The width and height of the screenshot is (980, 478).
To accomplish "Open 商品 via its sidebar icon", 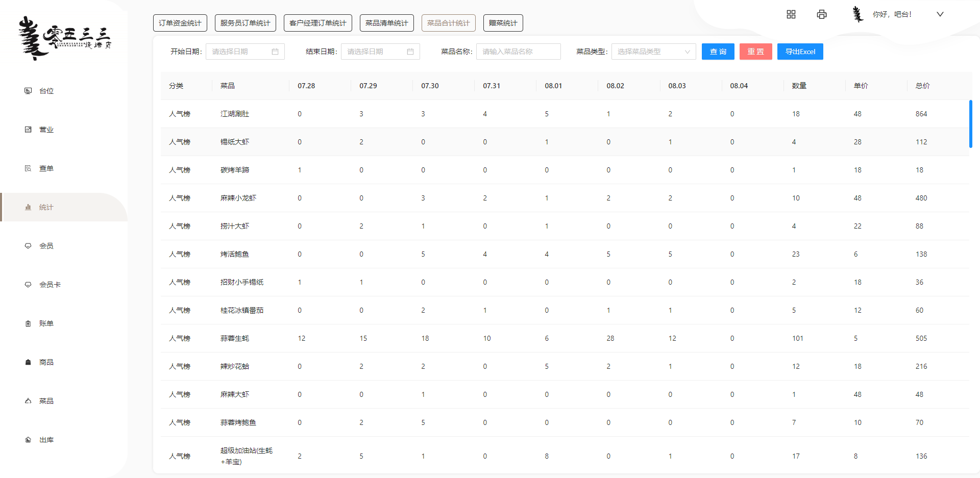I will [28, 362].
